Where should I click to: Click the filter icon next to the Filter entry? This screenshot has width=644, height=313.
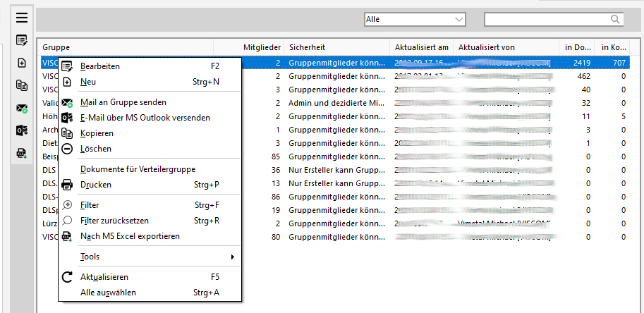coord(67,205)
